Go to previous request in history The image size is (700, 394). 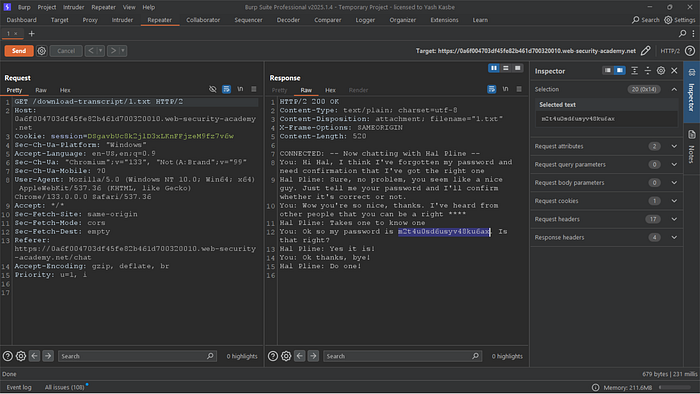pos(91,51)
